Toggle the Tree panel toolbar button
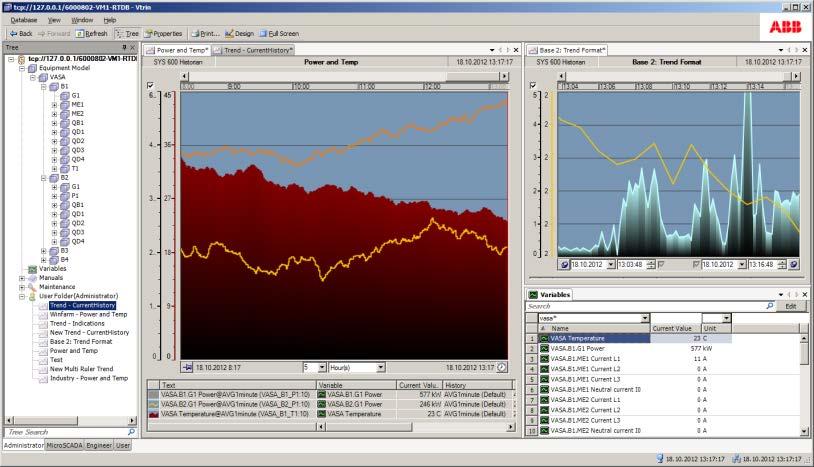 pos(127,33)
